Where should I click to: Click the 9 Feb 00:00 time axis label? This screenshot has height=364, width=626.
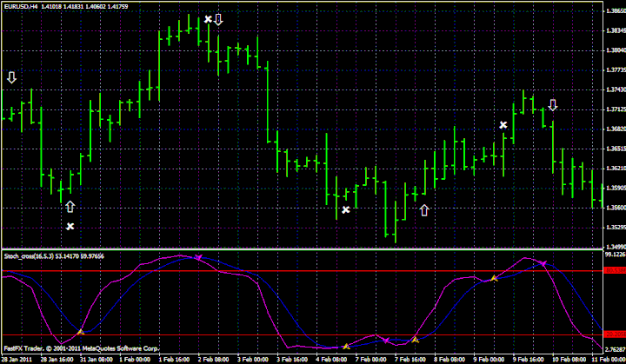pyautogui.click(x=489, y=359)
